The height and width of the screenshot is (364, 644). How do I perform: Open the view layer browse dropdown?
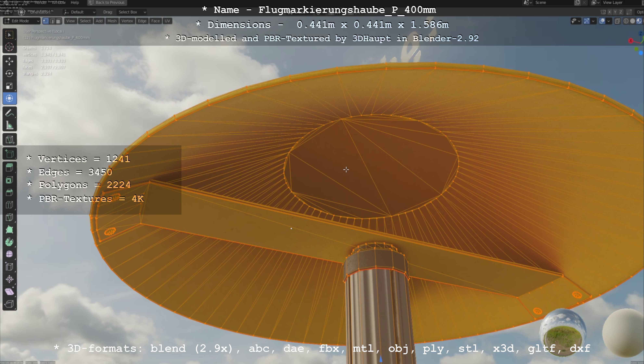click(595, 2)
